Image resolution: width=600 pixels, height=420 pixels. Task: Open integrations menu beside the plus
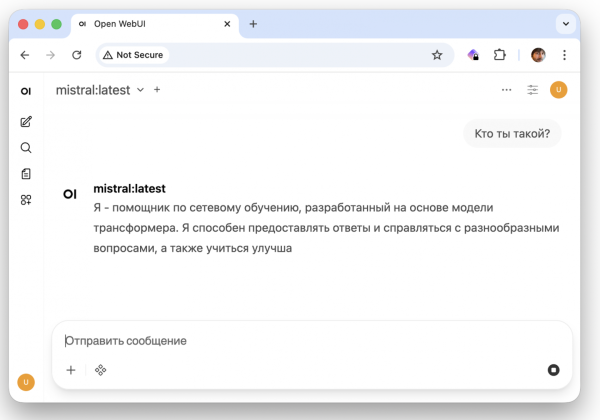(x=101, y=370)
